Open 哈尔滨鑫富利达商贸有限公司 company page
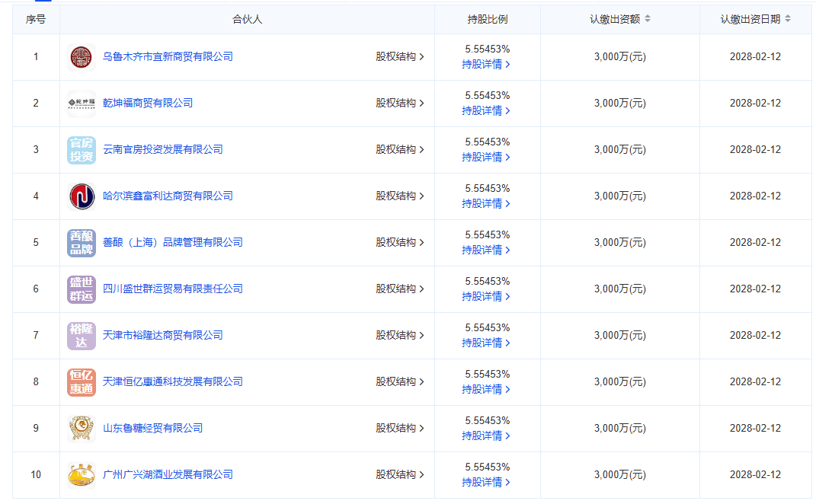816x504 pixels. coord(168,196)
